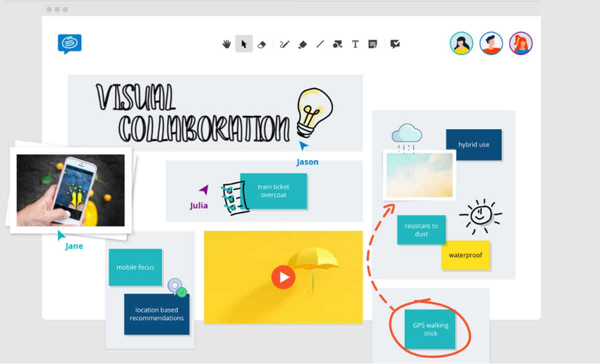The width and height of the screenshot is (600, 364).
Task: Select the checklist doodle icon
Action: 235,198
